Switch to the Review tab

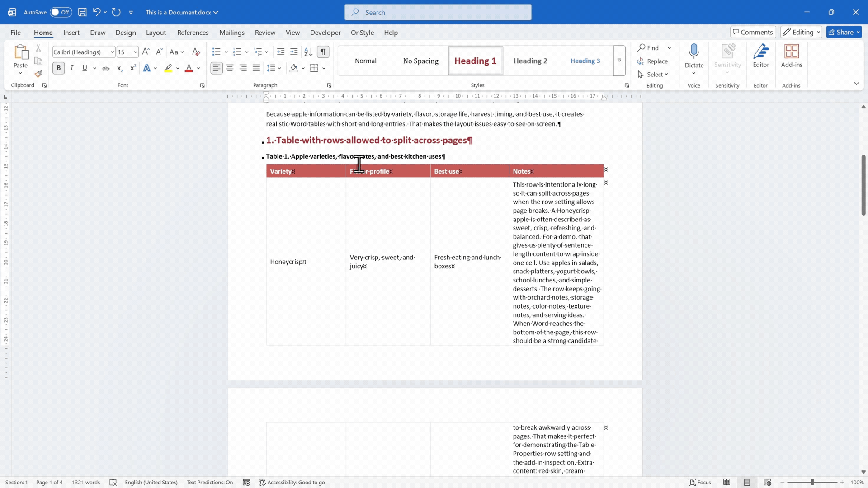265,33
